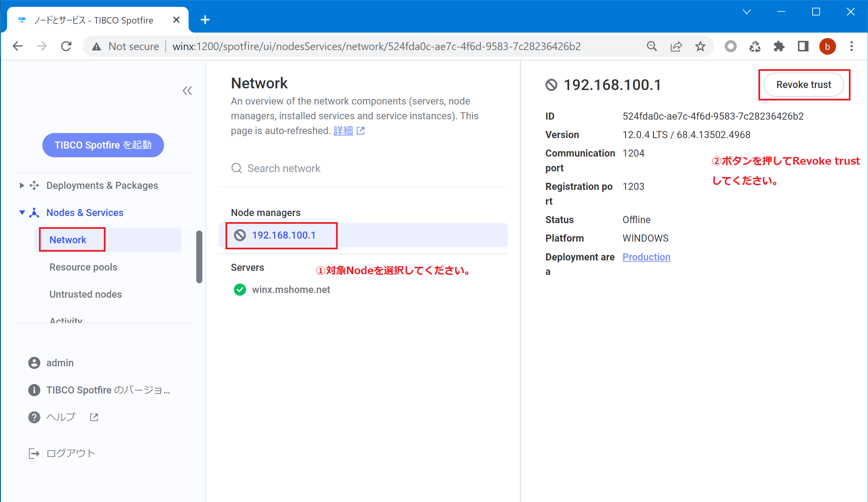This screenshot has width=868, height=502.
Task: Click the search magnifier icon
Action: pyautogui.click(x=236, y=168)
